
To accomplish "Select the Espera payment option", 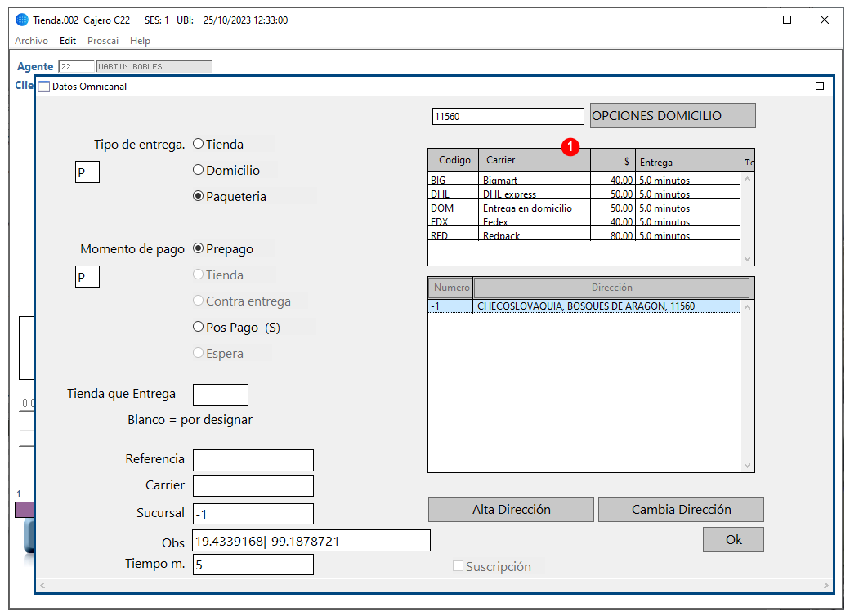I will [199, 353].
